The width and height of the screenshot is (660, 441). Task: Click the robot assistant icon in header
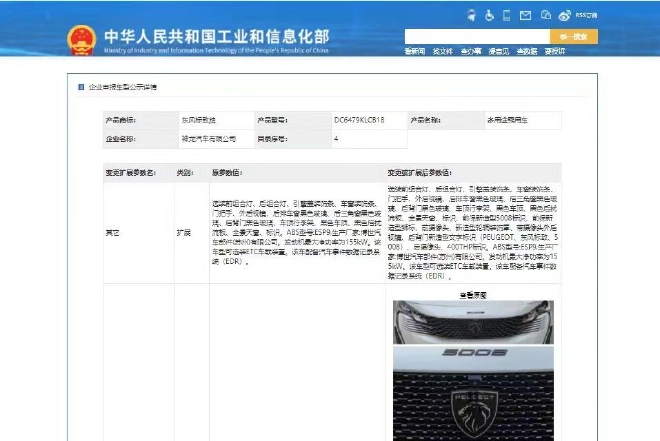click(x=471, y=16)
